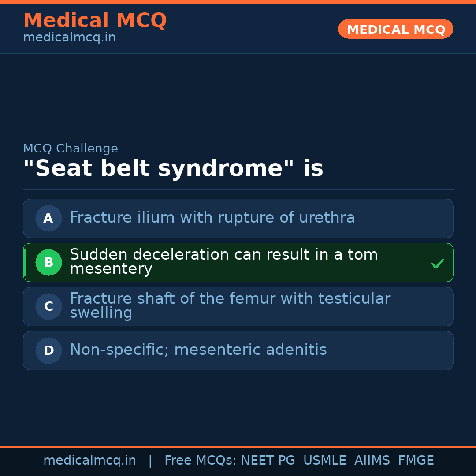Choose the femur fracture with testicular swelling option
476x476 pixels.
(230, 305)
